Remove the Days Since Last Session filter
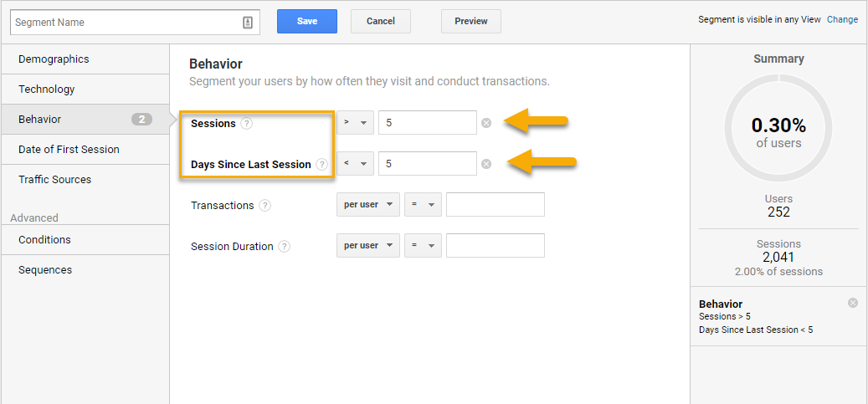Viewport: 868px width, 404px height. pyautogui.click(x=486, y=165)
